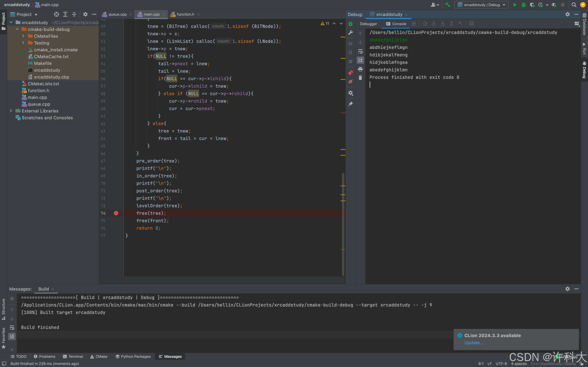Click the Clear All trash icon in console

360,78
